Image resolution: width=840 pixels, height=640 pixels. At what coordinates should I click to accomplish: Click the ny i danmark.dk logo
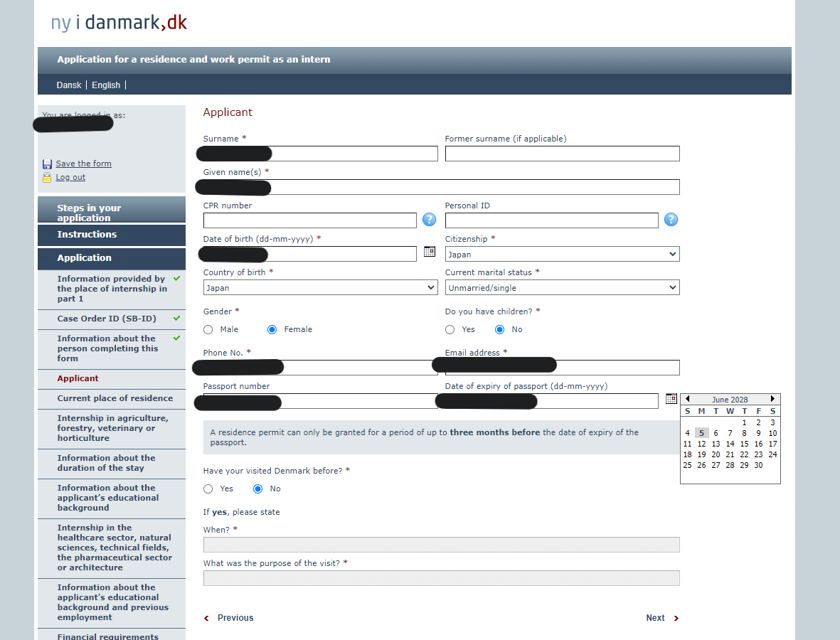(119, 23)
